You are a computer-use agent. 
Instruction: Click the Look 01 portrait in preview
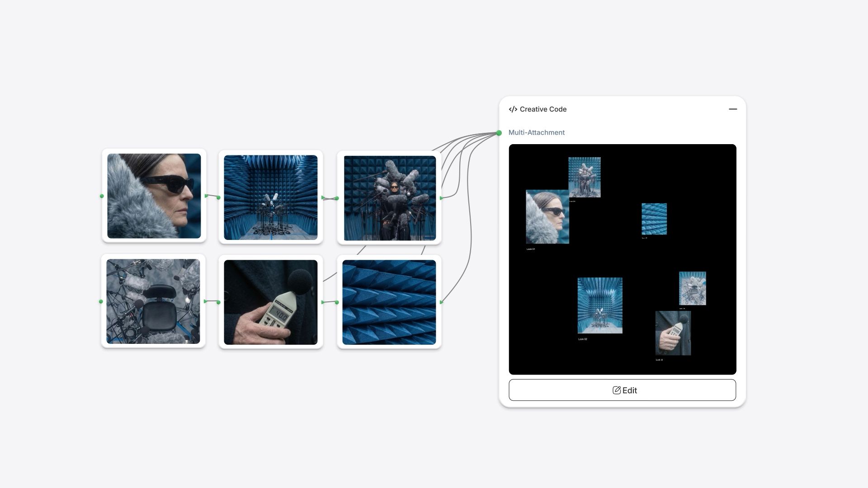tap(547, 217)
